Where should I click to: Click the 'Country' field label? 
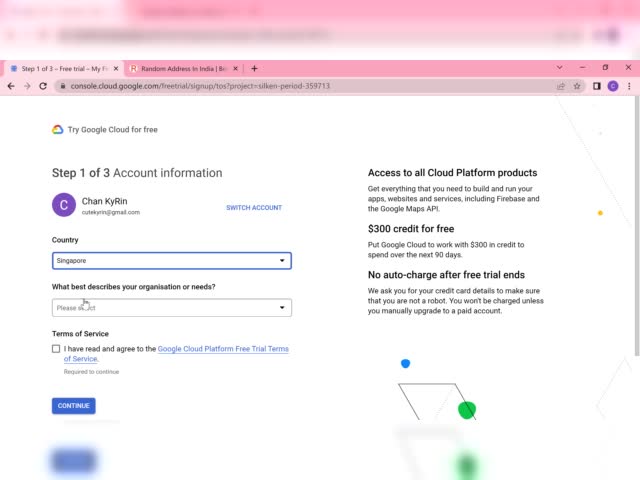(65, 240)
